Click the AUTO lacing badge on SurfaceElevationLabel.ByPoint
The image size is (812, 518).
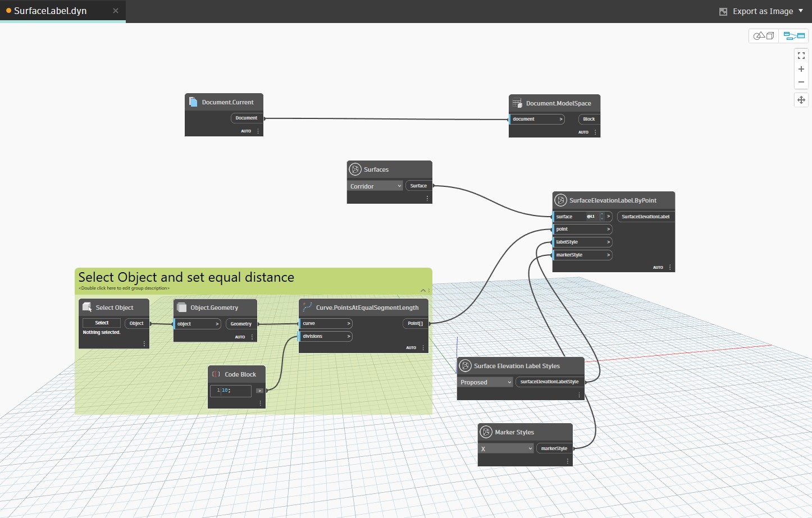click(x=658, y=267)
